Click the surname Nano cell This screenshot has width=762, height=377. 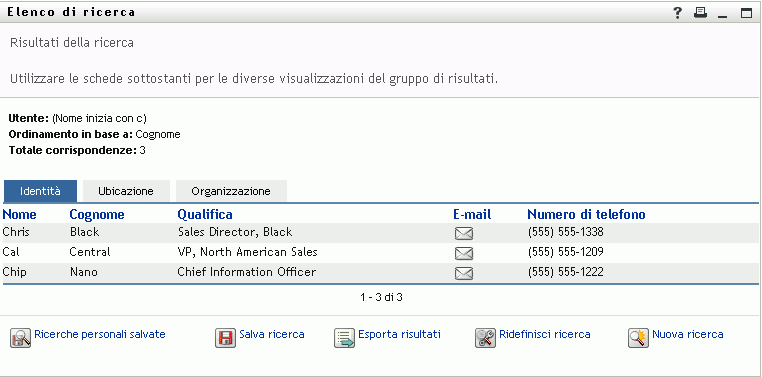click(84, 272)
